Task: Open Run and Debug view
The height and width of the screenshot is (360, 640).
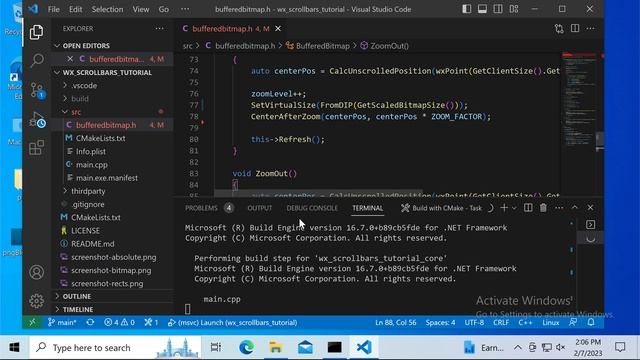Action: point(37,120)
